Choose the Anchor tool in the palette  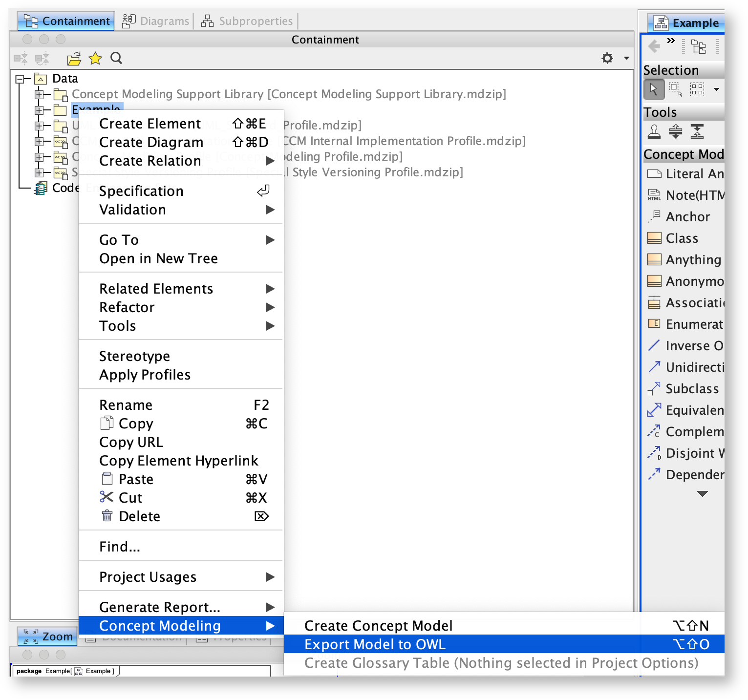click(687, 216)
